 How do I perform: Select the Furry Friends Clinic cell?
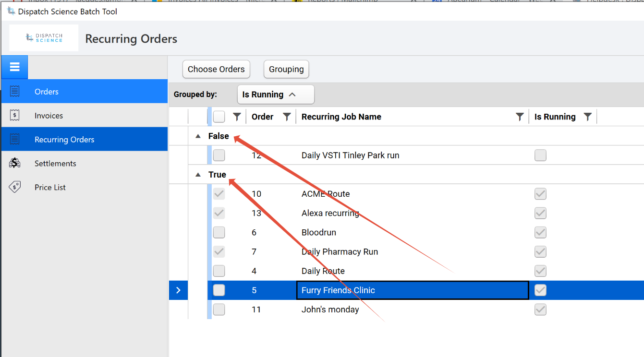coord(413,290)
